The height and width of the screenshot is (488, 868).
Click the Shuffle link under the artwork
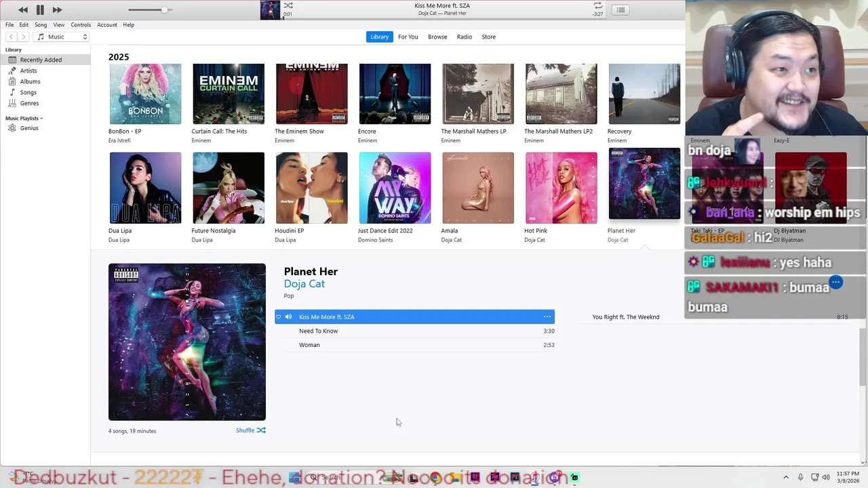(251, 430)
